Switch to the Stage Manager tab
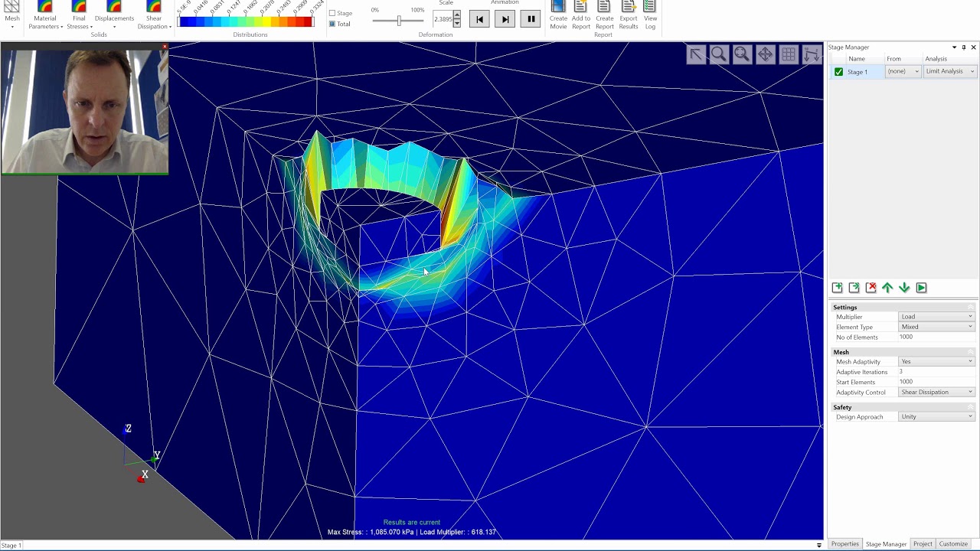 [x=886, y=544]
